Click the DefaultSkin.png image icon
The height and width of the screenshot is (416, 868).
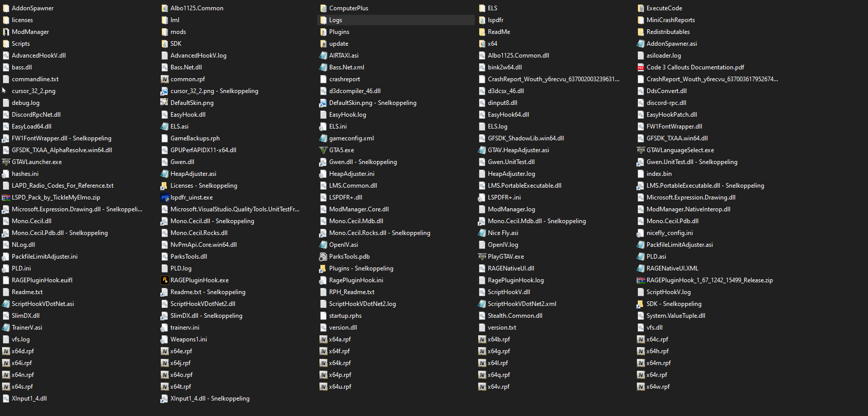point(164,103)
